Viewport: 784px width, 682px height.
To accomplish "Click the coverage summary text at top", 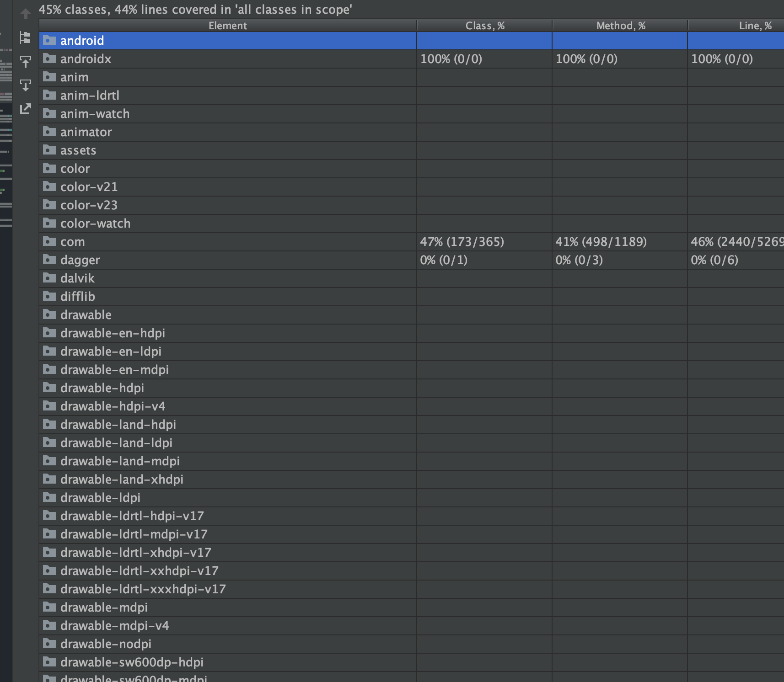I will (195, 10).
